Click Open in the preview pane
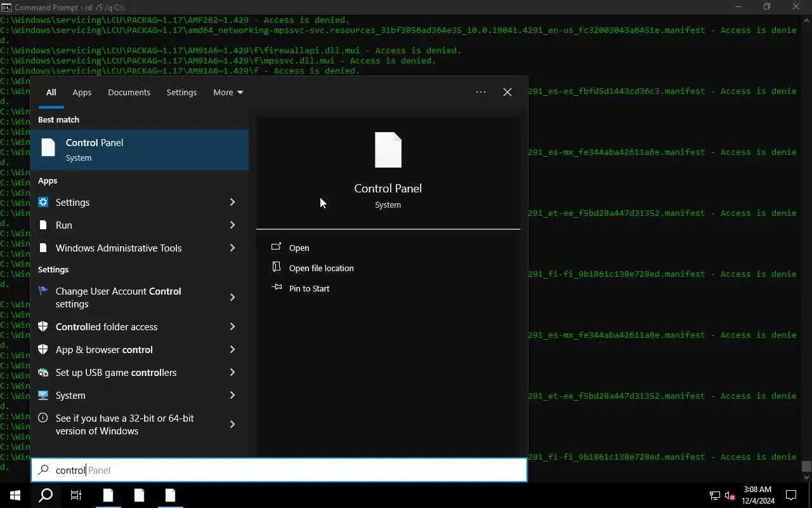Screen dimensions: 812x508 point(299,248)
